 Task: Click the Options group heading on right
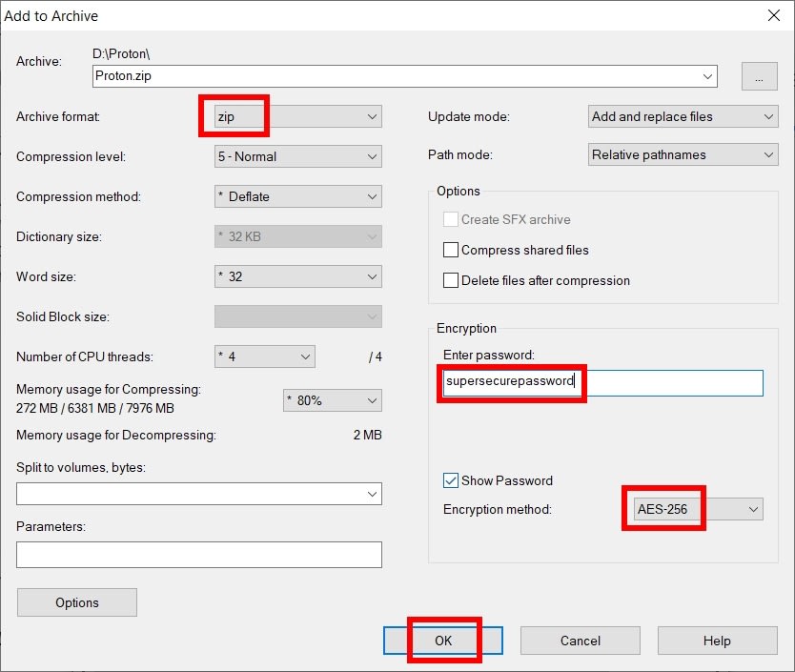click(459, 192)
